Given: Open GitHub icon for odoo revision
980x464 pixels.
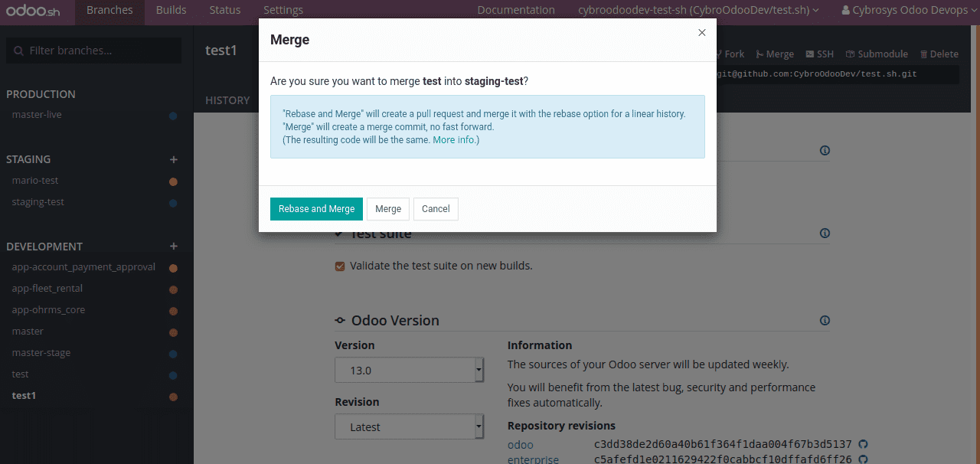Looking at the screenshot, I should (863, 445).
